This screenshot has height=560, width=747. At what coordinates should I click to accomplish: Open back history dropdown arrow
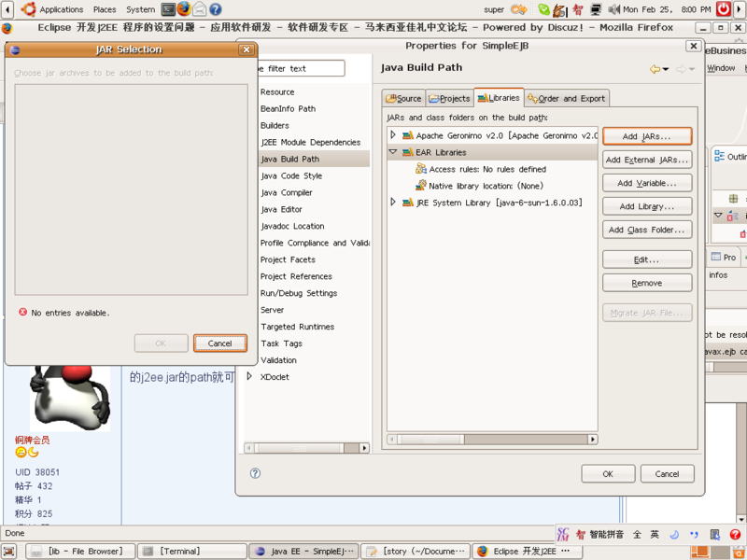click(x=666, y=70)
